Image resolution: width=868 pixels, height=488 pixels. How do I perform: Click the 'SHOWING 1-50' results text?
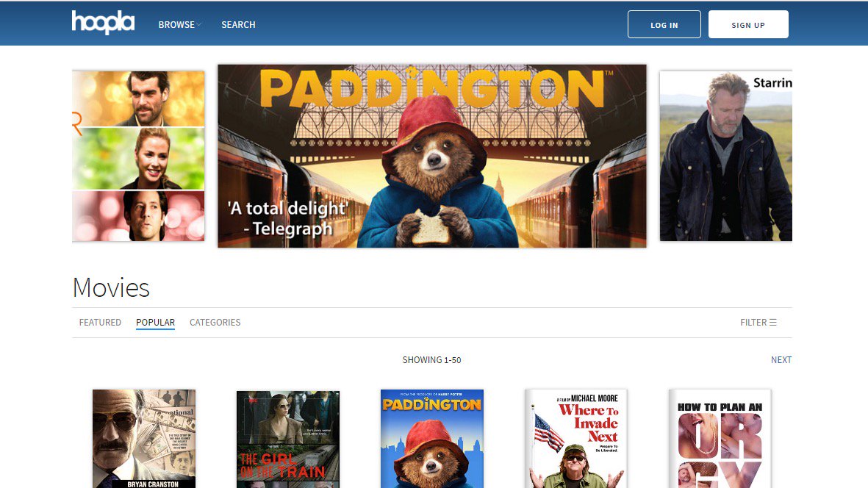tap(431, 360)
